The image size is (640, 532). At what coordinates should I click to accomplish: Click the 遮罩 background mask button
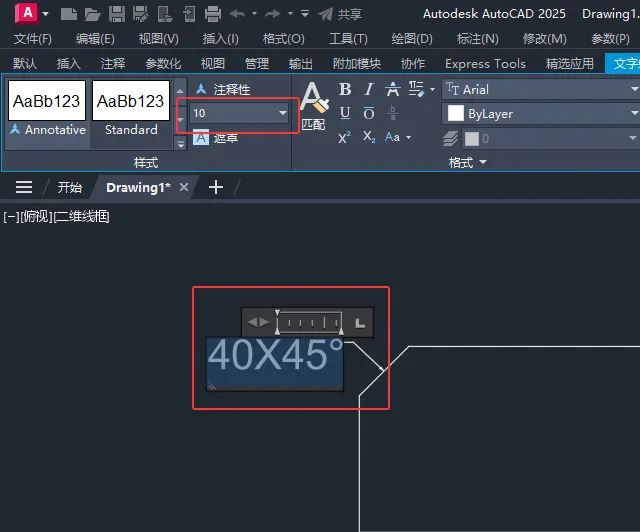[216, 138]
